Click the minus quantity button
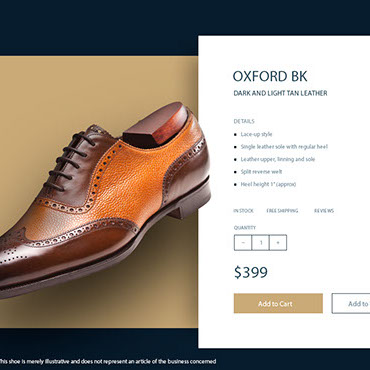 [243, 243]
